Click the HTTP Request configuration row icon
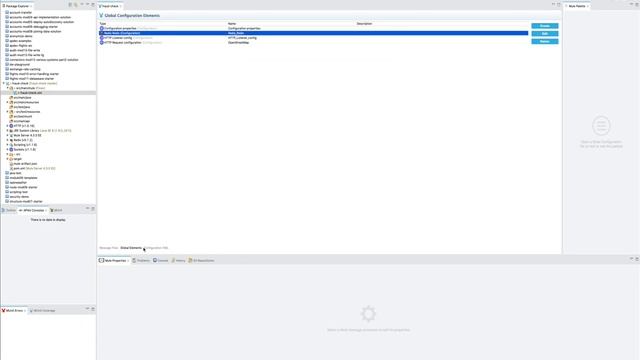The width and height of the screenshot is (640, 360). click(x=102, y=42)
